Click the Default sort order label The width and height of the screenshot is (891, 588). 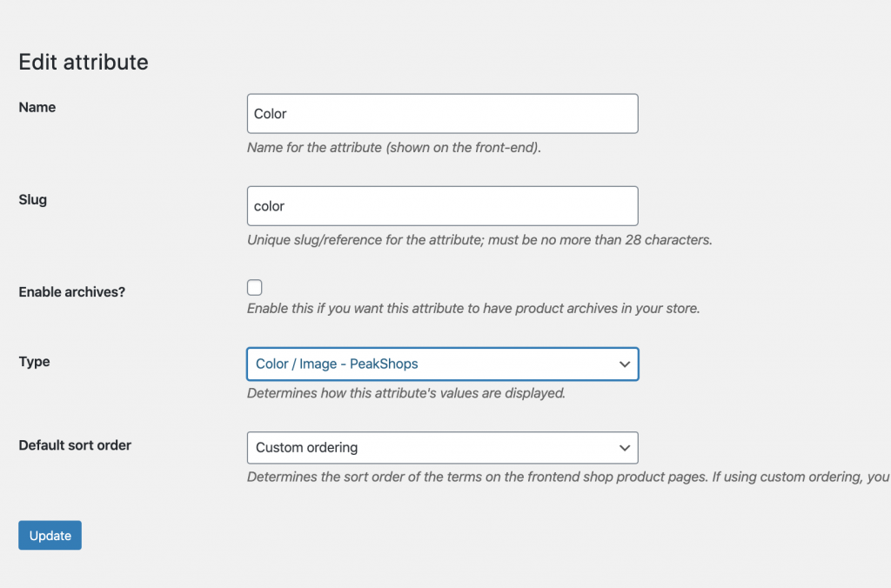click(x=75, y=445)
